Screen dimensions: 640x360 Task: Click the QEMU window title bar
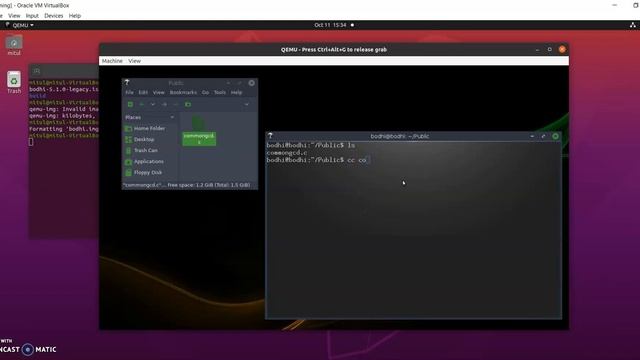coord(333,49)
